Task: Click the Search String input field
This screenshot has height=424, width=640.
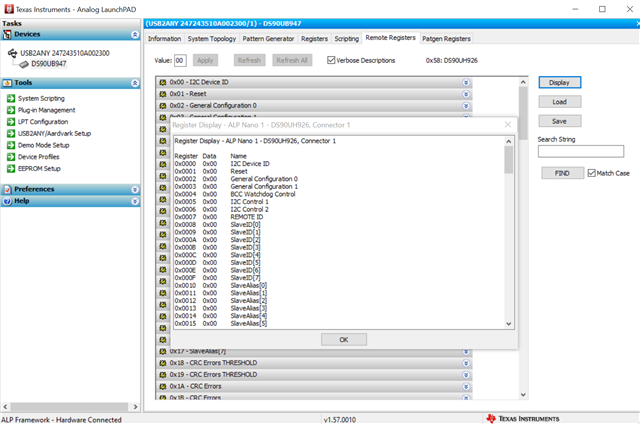Action: 580,151
